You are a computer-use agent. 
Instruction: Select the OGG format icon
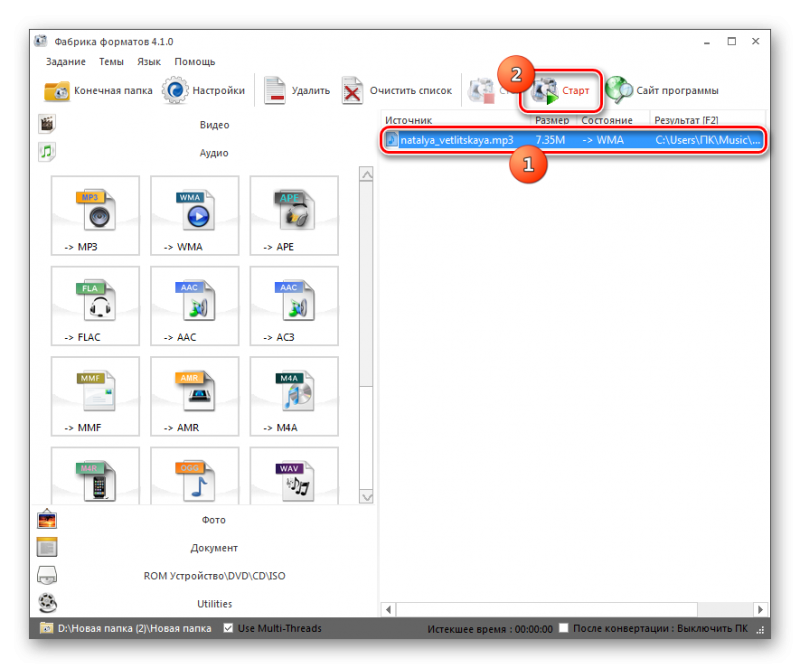[x=195, y=479]
